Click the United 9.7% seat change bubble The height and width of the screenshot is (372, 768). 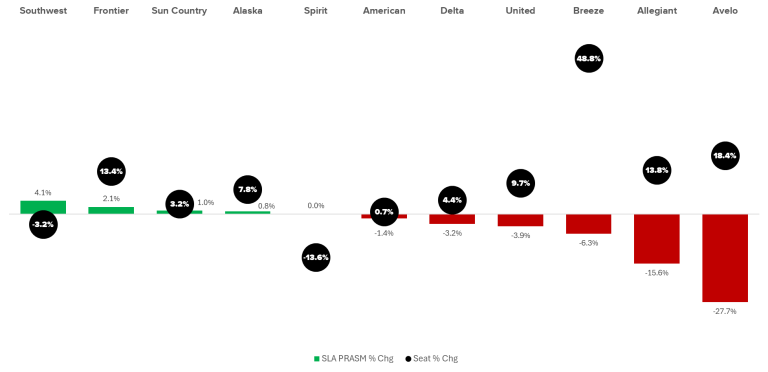pos(520,183)
